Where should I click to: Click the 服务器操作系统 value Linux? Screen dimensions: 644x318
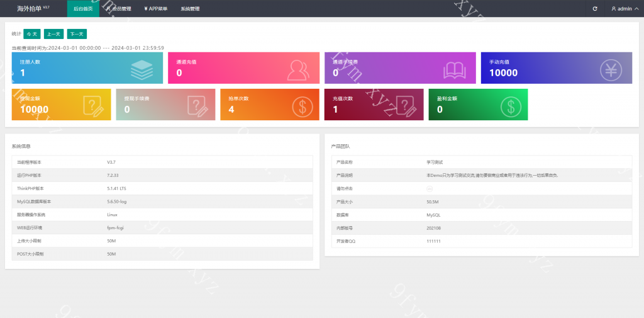coord(112,215)
